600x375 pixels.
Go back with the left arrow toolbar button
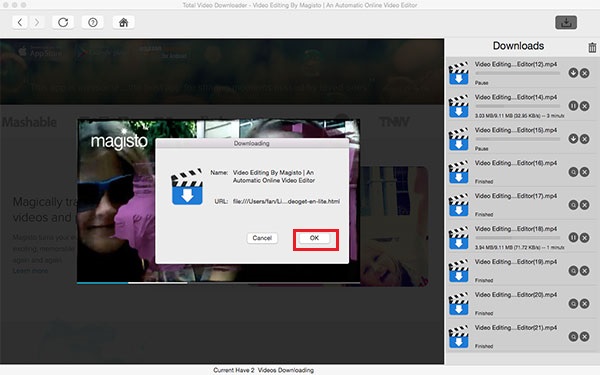[20, 22]
